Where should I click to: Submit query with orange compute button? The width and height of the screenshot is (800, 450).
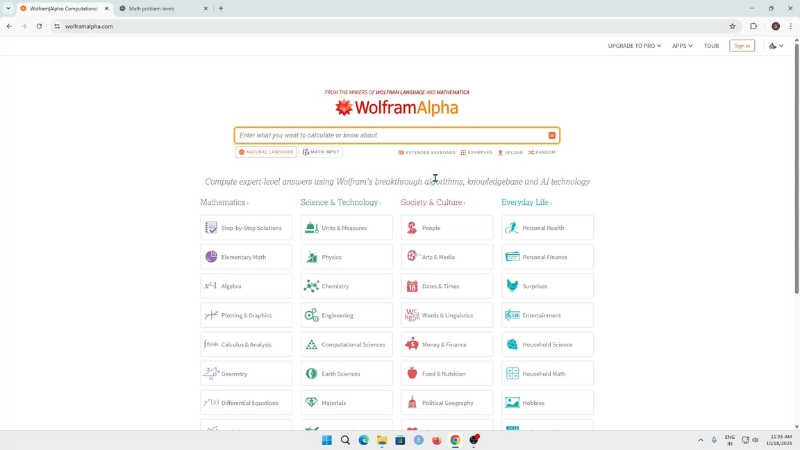coord(552,136)
